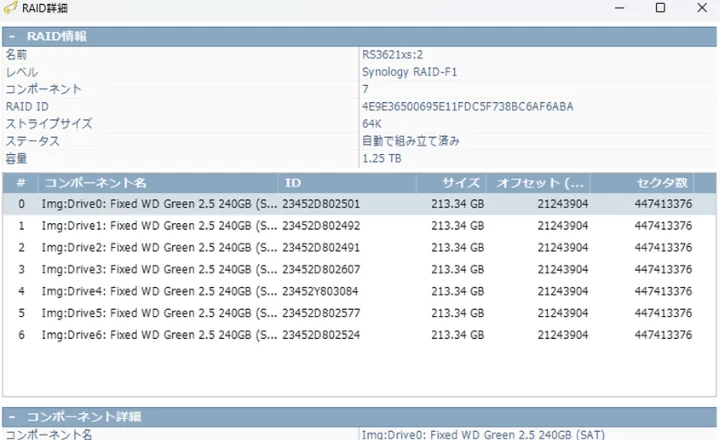This screenshot has height=440, width=720.
Task: Select row Img:Drive0 component
Action: pyautogui.click(x=359, y=204)
